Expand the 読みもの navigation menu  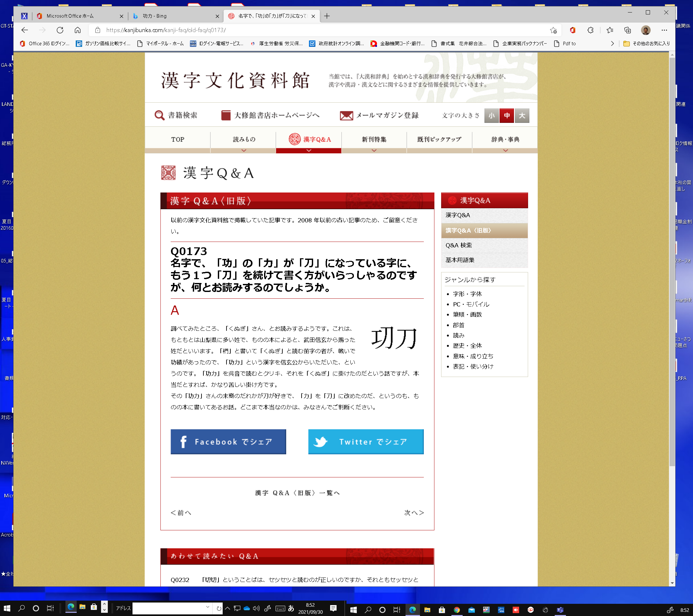[244, 140]
